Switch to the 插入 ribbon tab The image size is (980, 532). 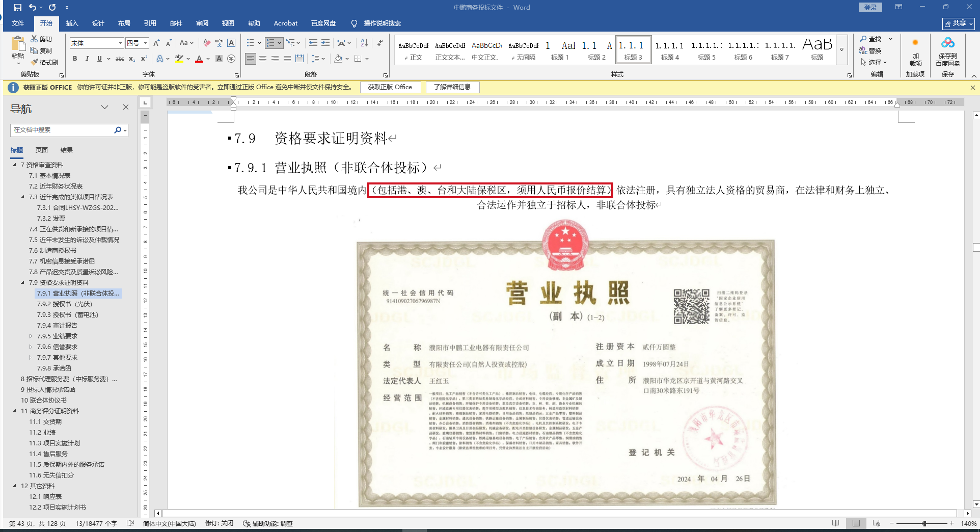pos(72,23)
